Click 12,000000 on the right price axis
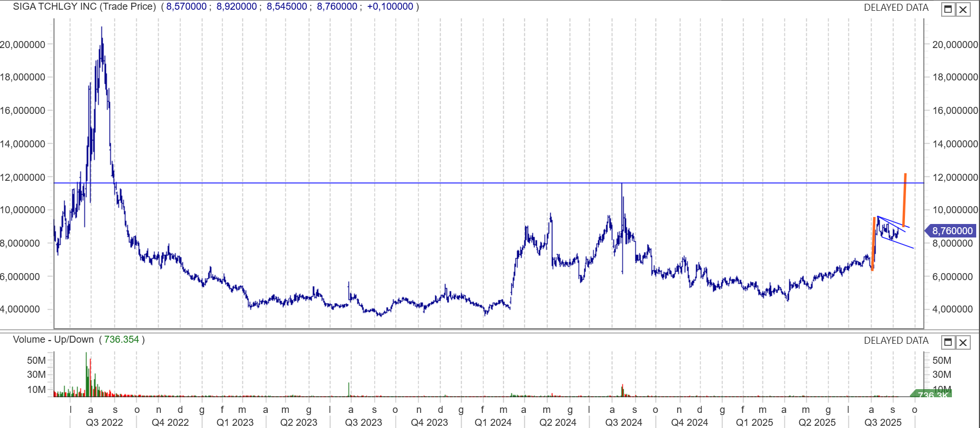Screen dimensions: 980x428 (x=955, y=178)
